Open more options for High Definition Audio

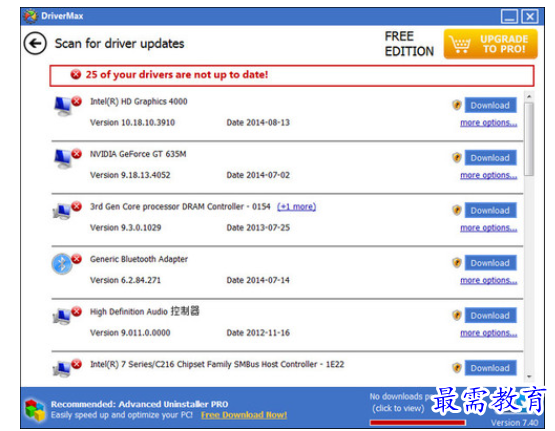488,333
